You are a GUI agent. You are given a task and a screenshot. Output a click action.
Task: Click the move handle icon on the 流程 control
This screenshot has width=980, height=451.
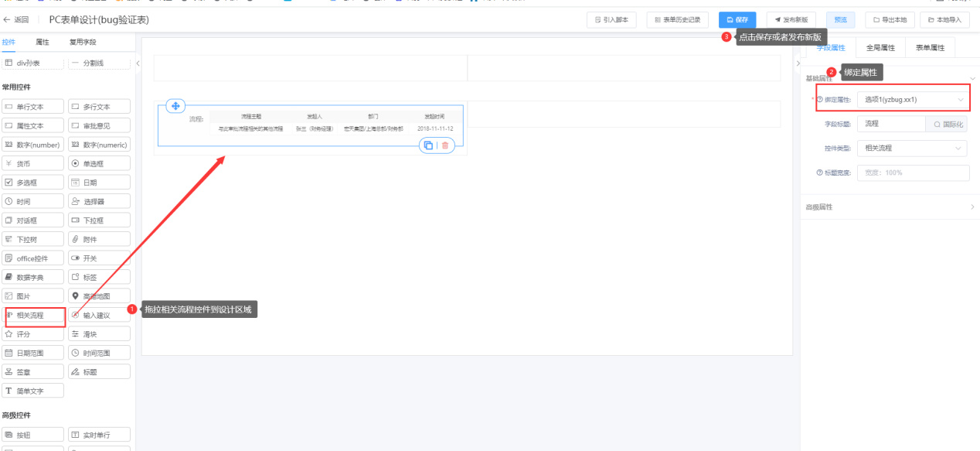click(175, 106)
